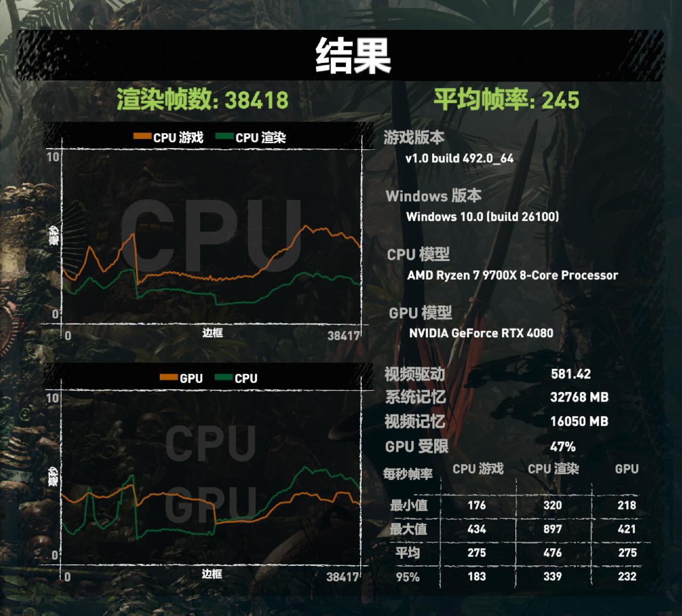Click the 边框 axis label under lower chart

click(x=212, y=574)
